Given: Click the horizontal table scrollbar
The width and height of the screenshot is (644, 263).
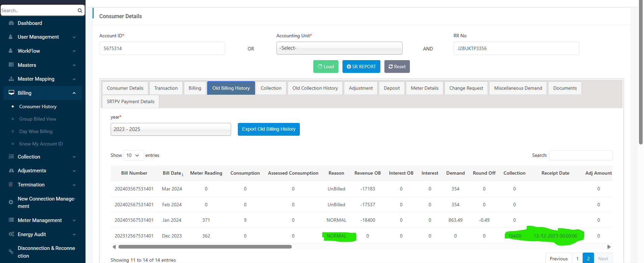Looking at the screenshot, I should point(205,247).
